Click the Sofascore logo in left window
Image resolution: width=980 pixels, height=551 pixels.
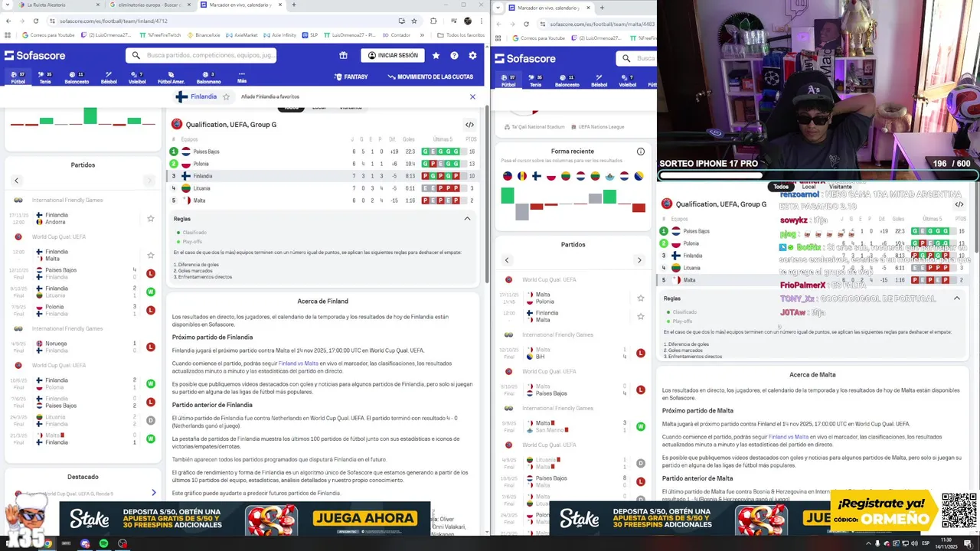click(34, 55)
